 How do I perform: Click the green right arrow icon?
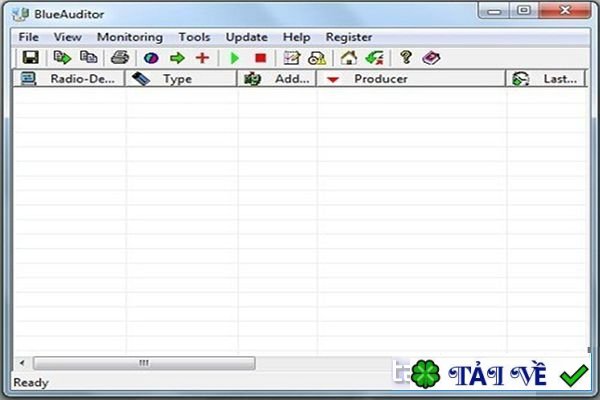tap(177, 58)
